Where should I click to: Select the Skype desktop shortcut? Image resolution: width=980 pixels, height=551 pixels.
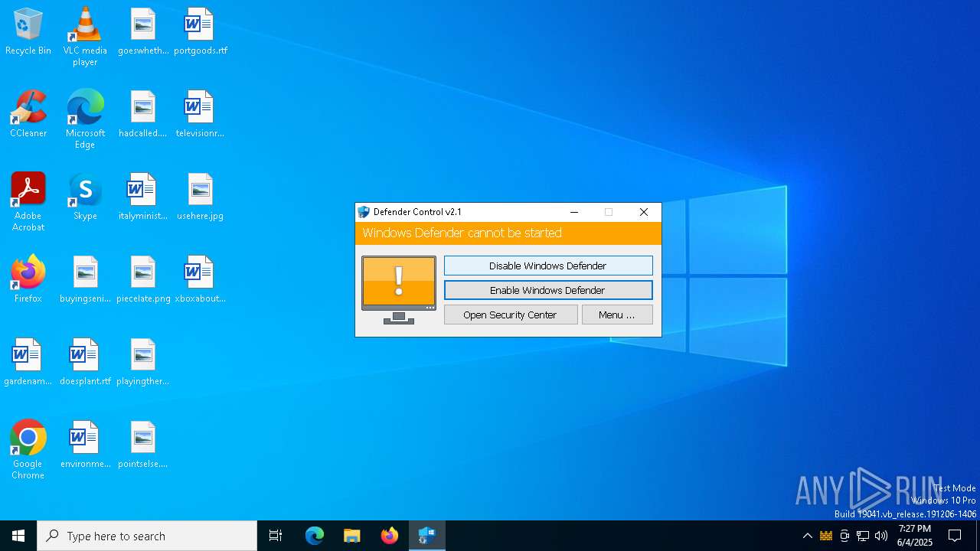pyautogui.click(x=85, y=197)
